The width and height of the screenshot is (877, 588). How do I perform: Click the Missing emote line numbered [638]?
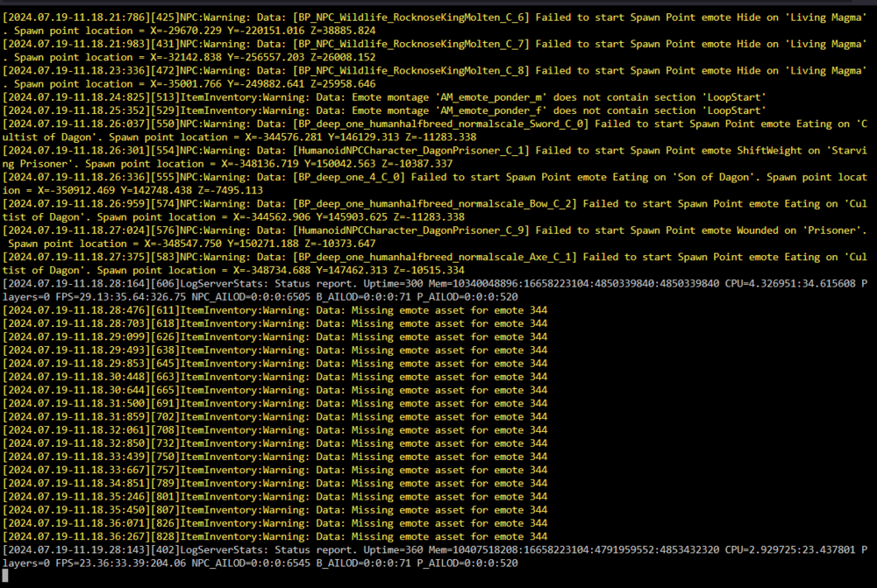tap(275, 351)
